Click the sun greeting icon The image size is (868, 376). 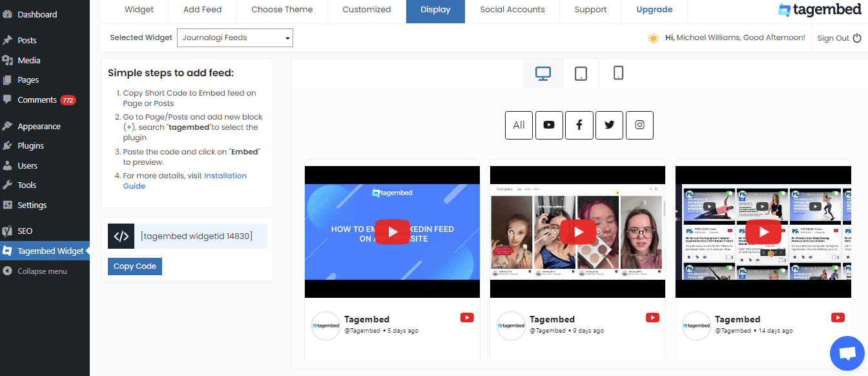coord(654,38)
